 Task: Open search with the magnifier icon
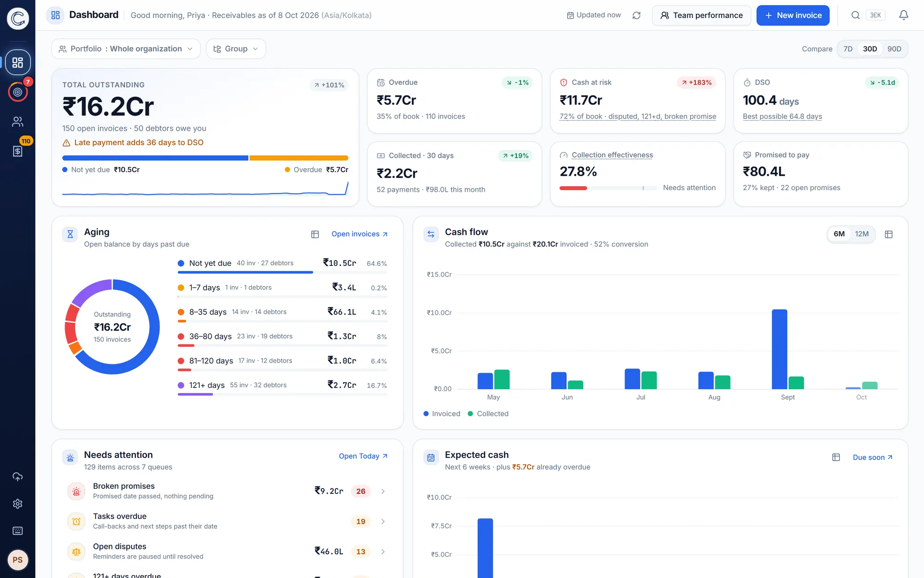tap(855, 15)
